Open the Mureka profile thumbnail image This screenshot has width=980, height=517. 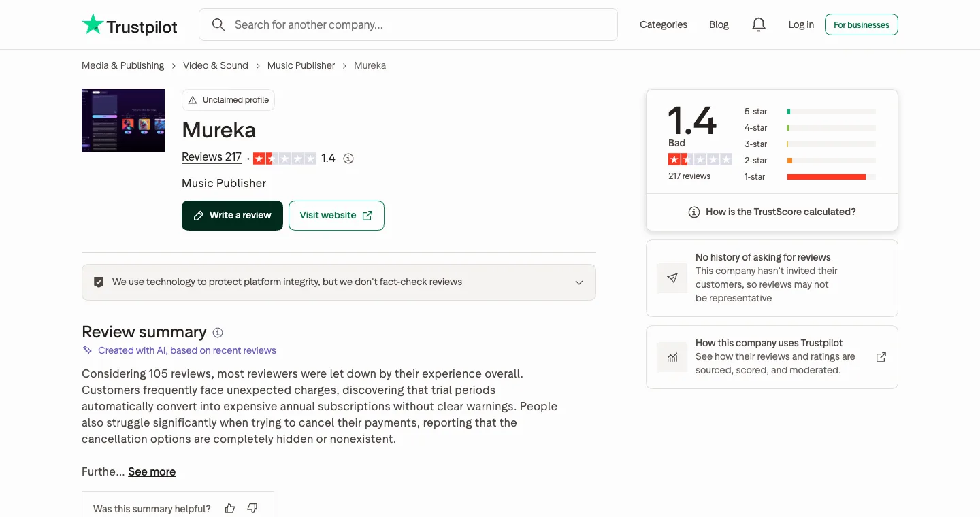[x=123, y=120]
